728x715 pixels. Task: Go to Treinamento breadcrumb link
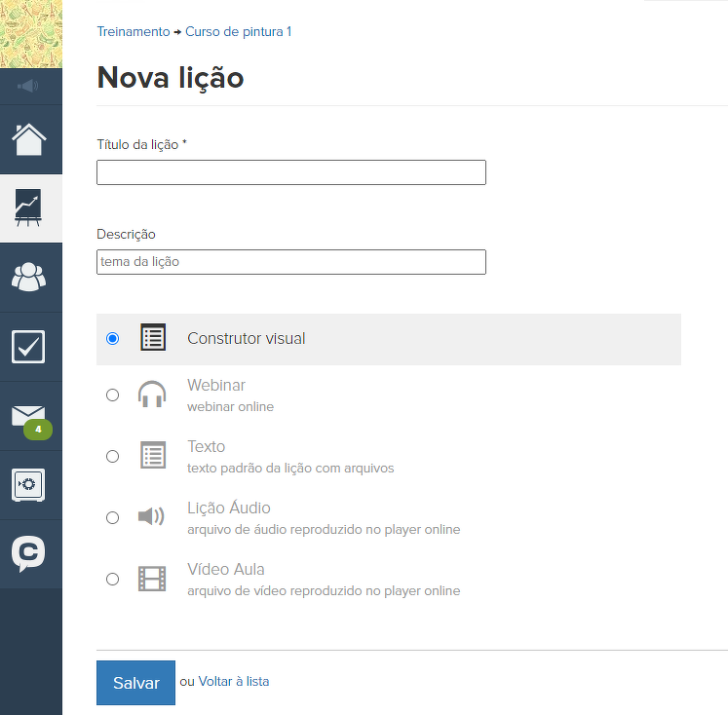tap(133, 31)
